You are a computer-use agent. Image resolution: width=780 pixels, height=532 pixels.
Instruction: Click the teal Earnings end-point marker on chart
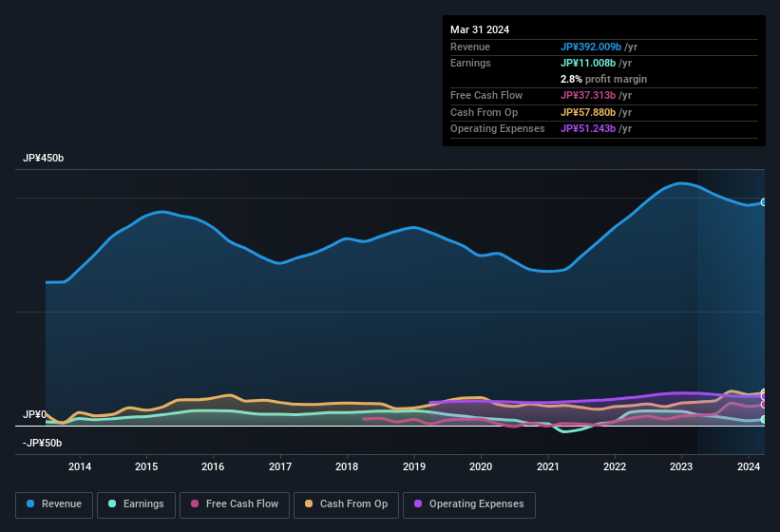click(764, 419)
